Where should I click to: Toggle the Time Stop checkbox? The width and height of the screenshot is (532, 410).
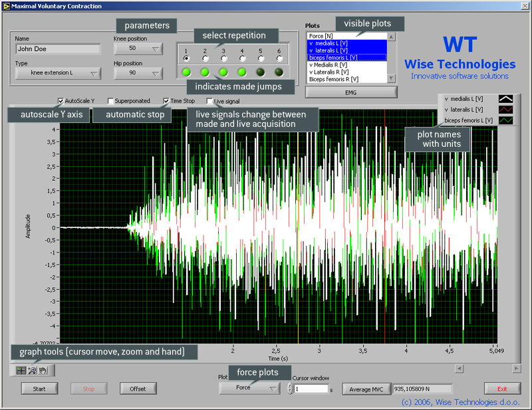pyautogui.click(x=166, y=101)
